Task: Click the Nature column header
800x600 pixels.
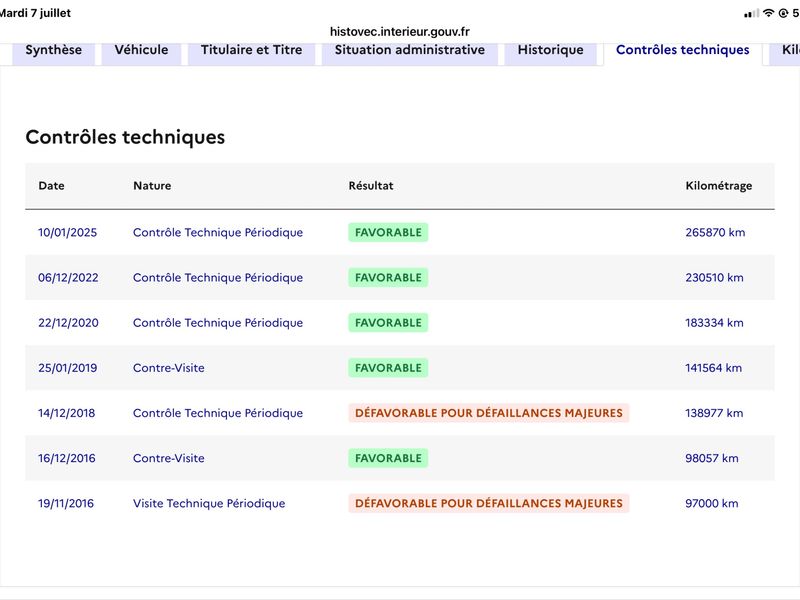Action: [x=152, y=186]
